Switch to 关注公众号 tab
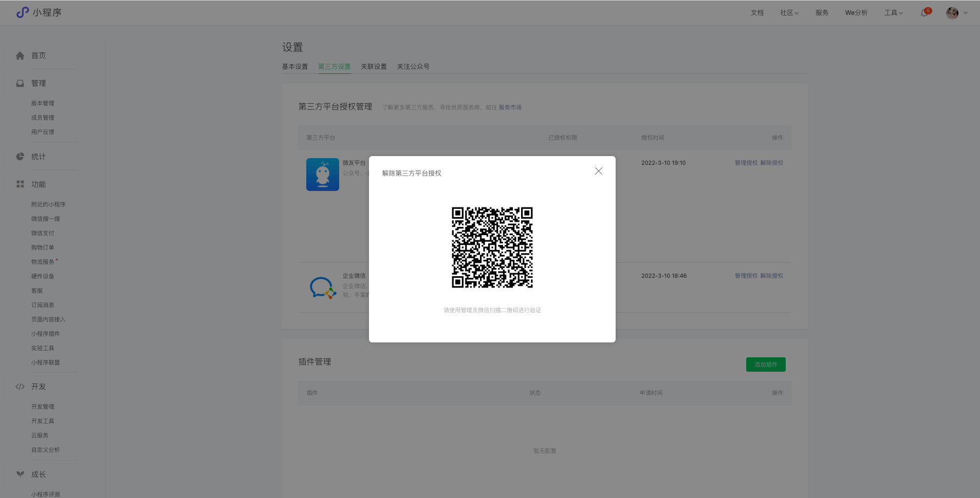Screen dimensions: 980x498 pos(413,67)
